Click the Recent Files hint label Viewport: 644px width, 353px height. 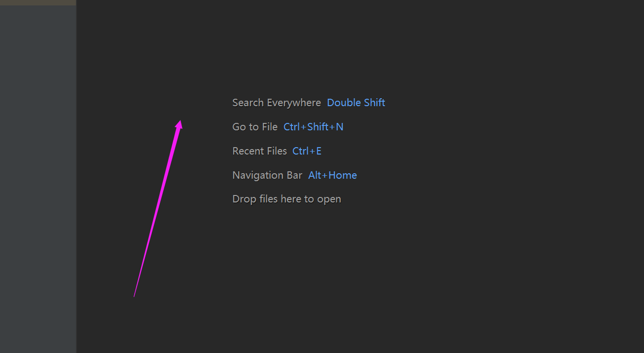click(x=259, y=151)
